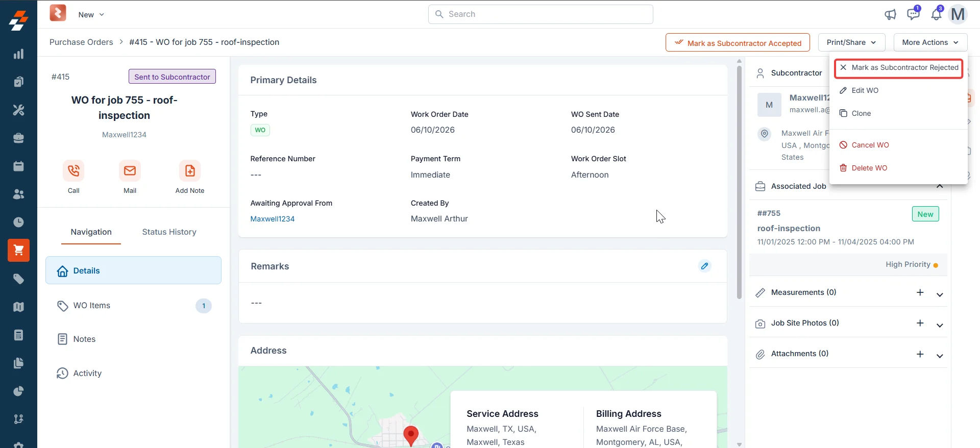
Task: Expand the Measurements section chevron
Action: tap(940, 295)
